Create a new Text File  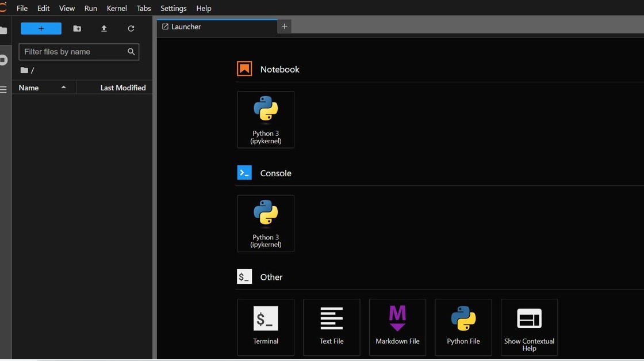(x=331, y=327)
